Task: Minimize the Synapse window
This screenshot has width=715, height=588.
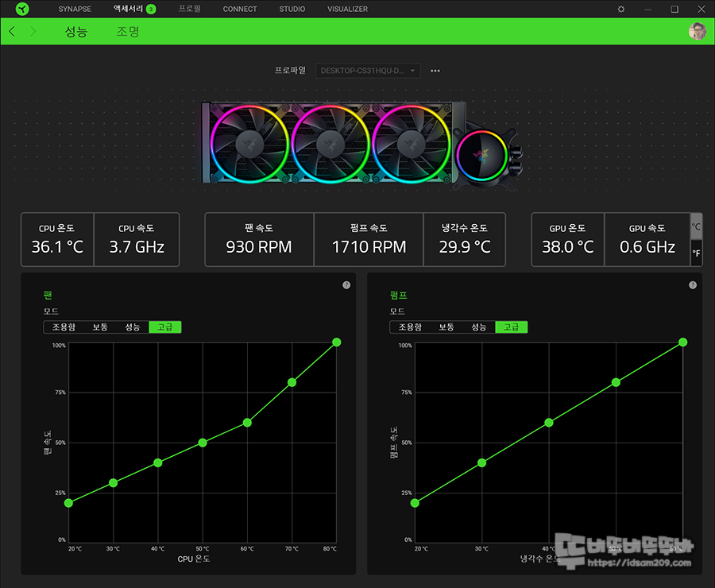Action: click(647, 9)
